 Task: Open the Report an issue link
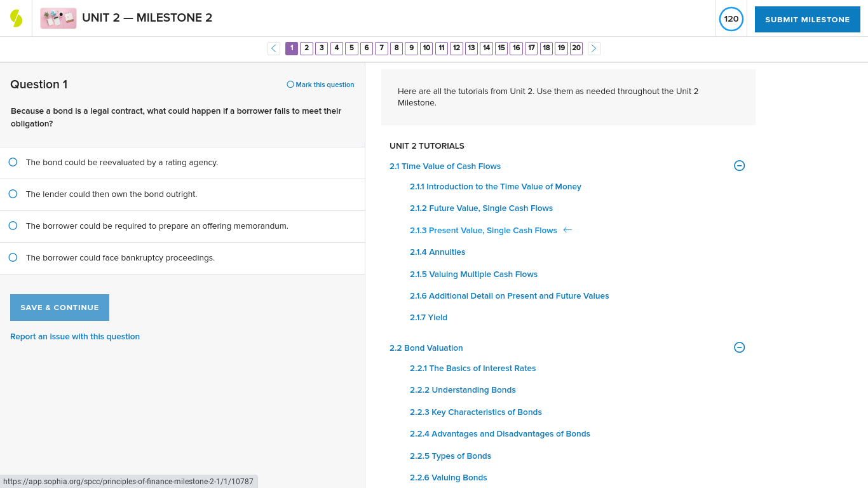click(74, 336)
